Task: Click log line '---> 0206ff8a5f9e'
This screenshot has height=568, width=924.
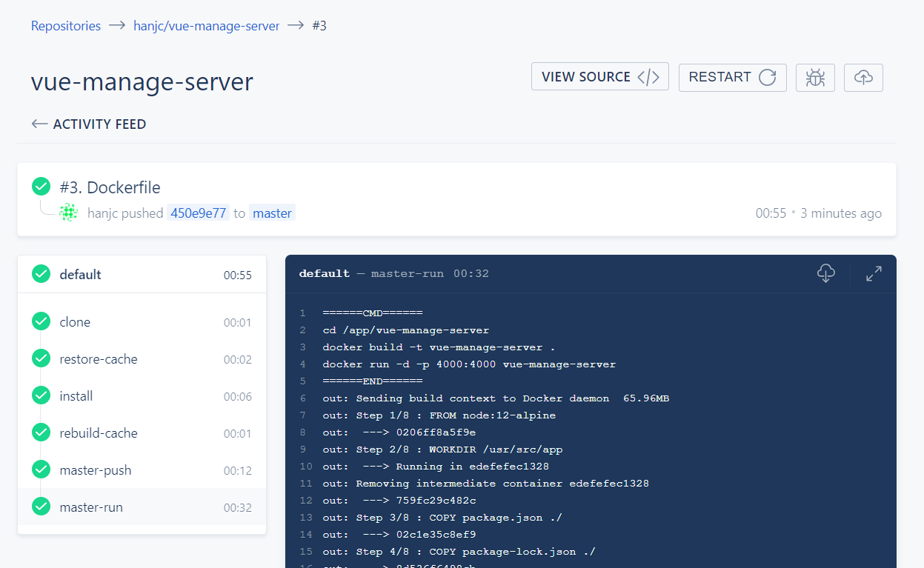Action: click(x=399, y=432)
